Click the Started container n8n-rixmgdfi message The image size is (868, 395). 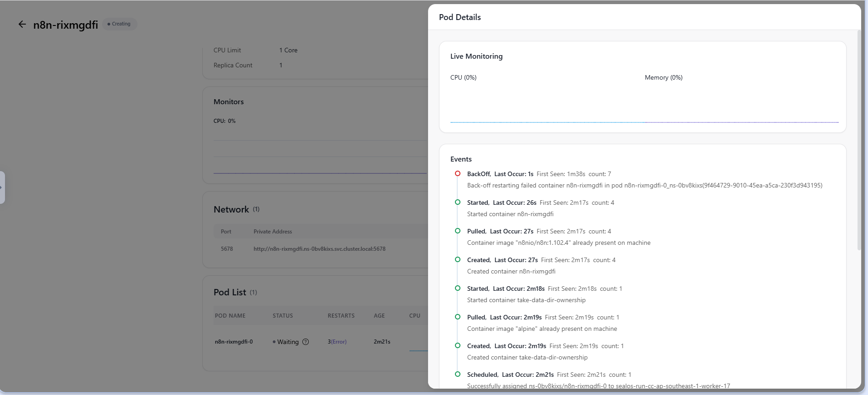pyautogui.click(x=510, y=214)
